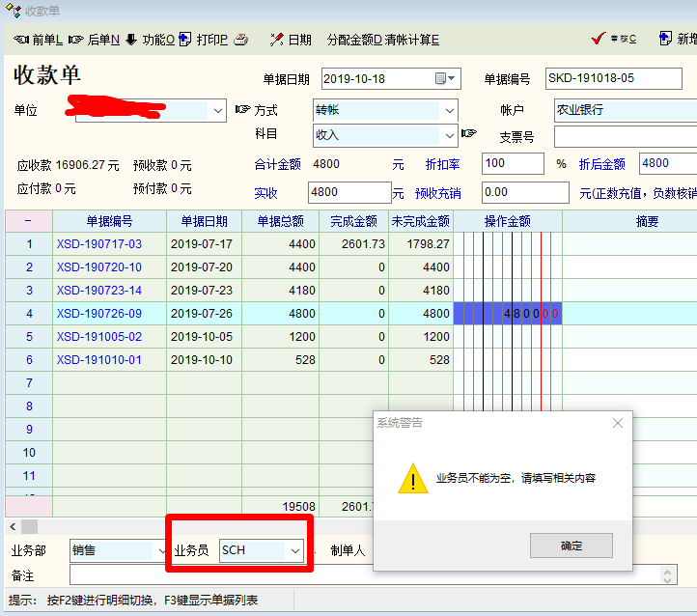Click the printer preview icon after 打印P
697x616 pixels.
click(x=241, y=40)
